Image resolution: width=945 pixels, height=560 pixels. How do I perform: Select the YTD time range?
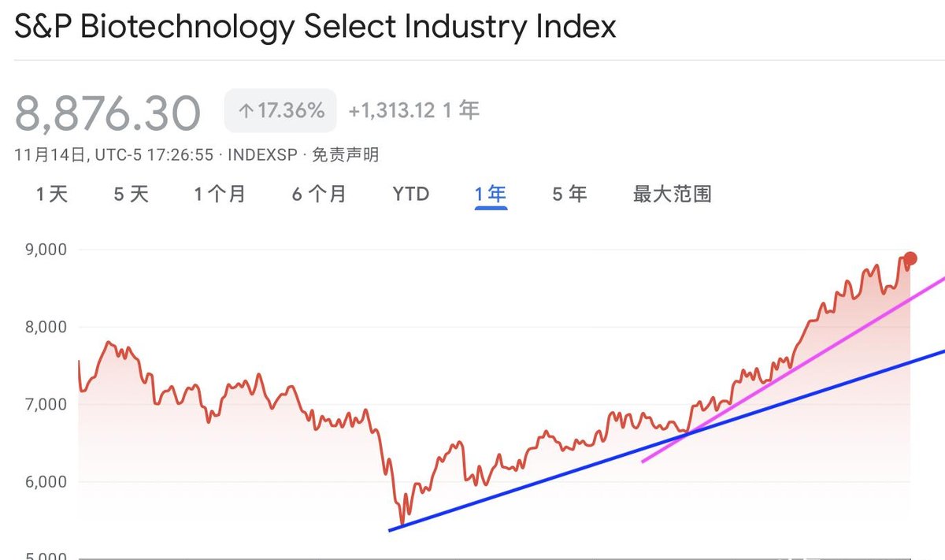(409, 194)
